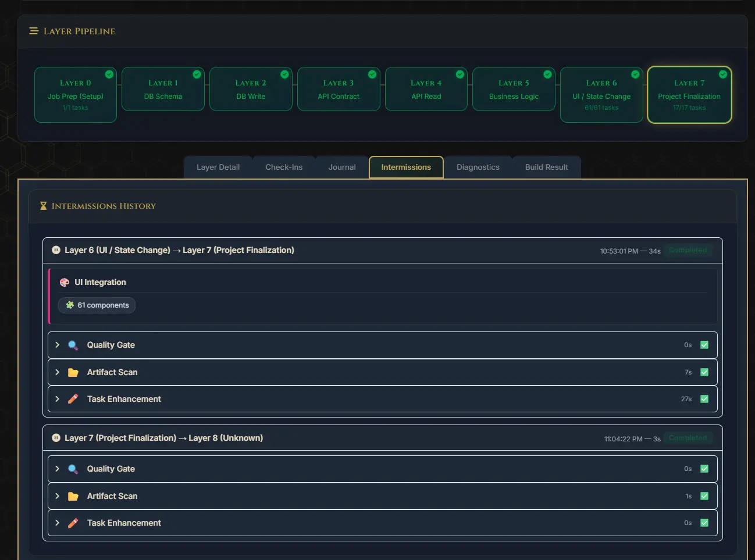This screenshot has width=755, height=560.
Task: Click the Layer 2 green checkmark badge
Action: (x=284, y=74)
